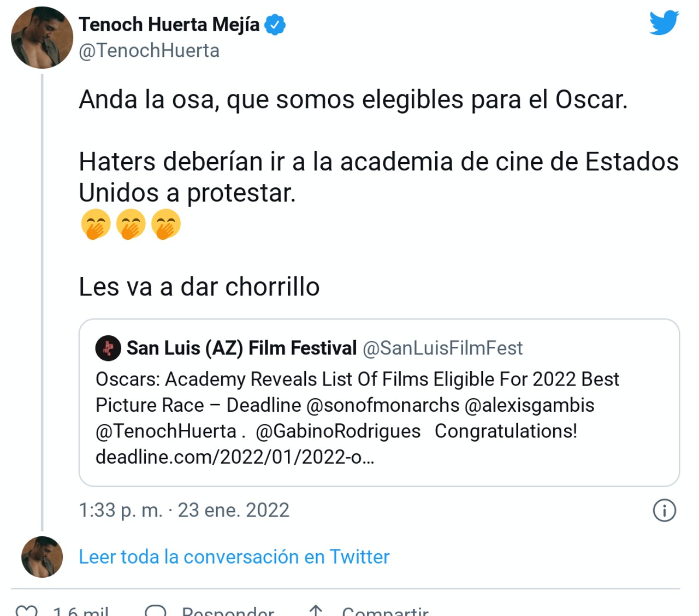Click the verified badge next to Tenoch Huerta Mejía

tap(275, 23)
